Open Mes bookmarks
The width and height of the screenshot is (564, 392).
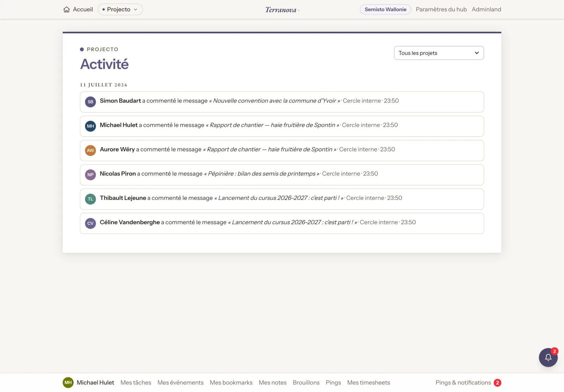[x=231, y=382]
